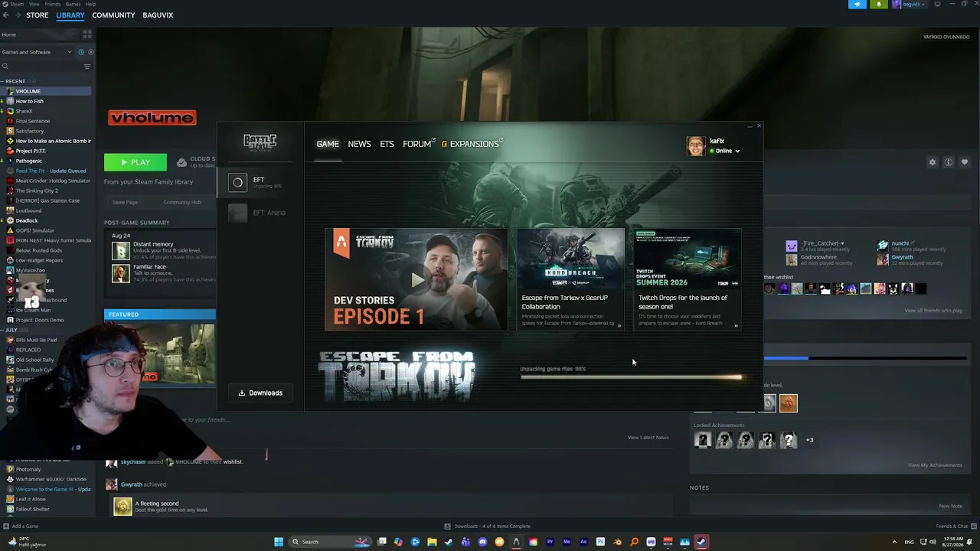This screenshot has height=551, width=980.
Task: Open VHOLUME game settings gear
Action: click(x=932, y=162)
